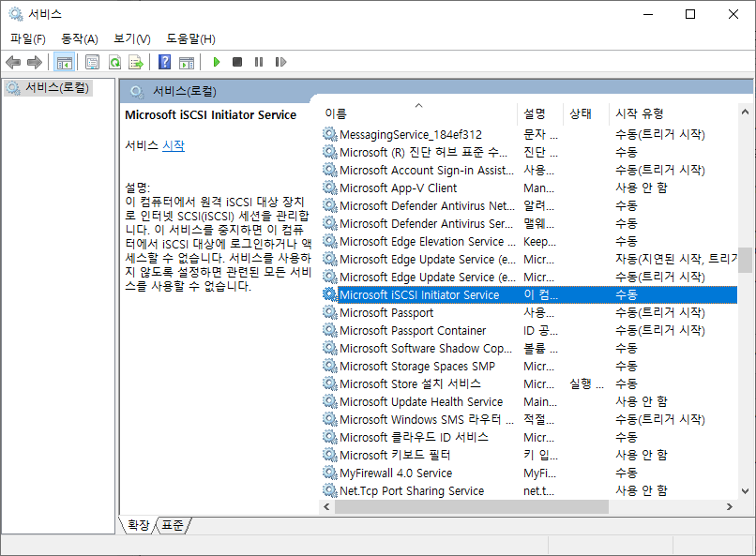Click the Restart Service toolbar icon

280,62
